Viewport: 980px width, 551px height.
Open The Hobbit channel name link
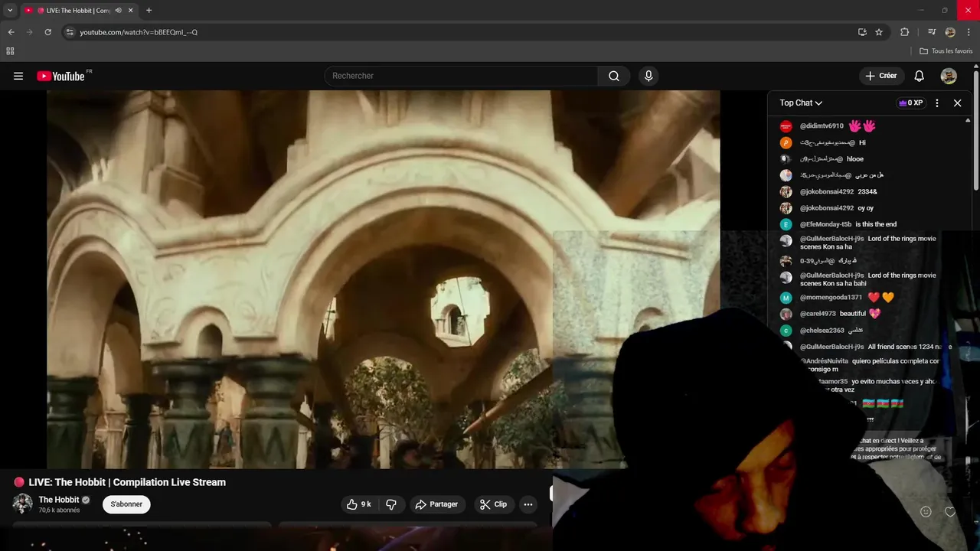pos(59,500)
